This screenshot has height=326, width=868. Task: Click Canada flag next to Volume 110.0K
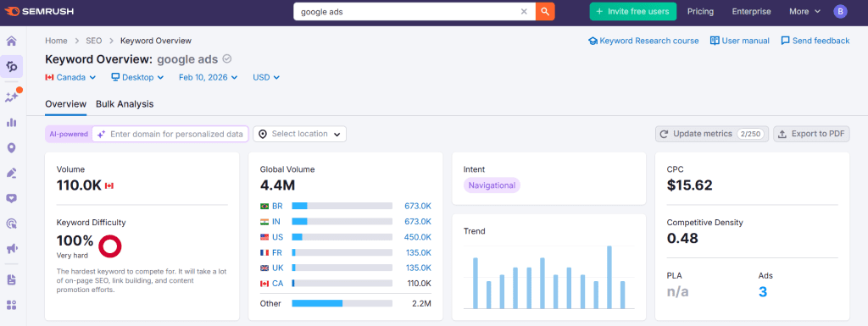click(x=109, y=185)
